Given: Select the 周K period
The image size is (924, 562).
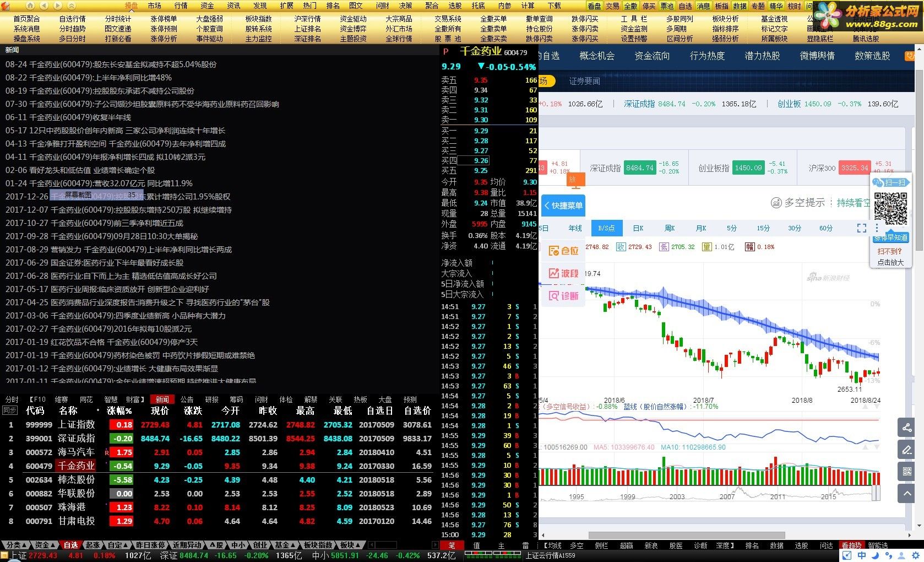Looking at the screenshot, I should click(x=670, y=228).
